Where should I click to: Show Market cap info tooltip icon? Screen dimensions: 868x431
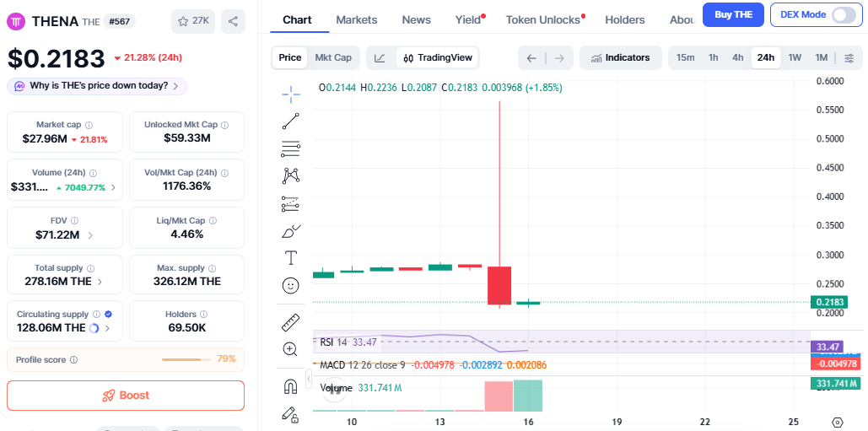(89, 125)
